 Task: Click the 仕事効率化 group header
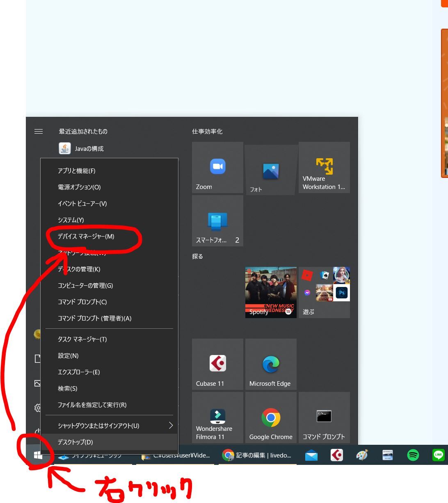207,131
